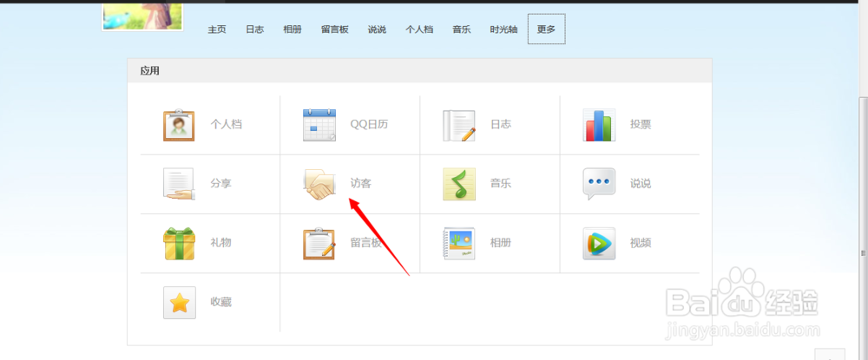The width and height of the screenshot is (868, 360).
Task: Click the 投票 app label
Action: (641, 124)
